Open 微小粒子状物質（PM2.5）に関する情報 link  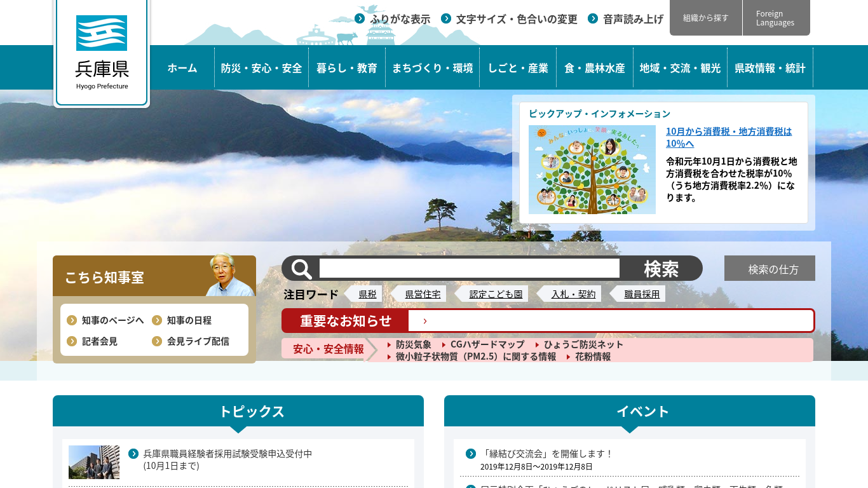point(476,356)
